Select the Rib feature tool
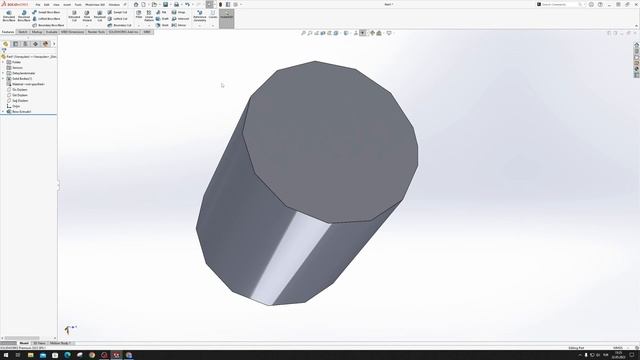Screen dimensions: 640x360 (x=161, y=12)
